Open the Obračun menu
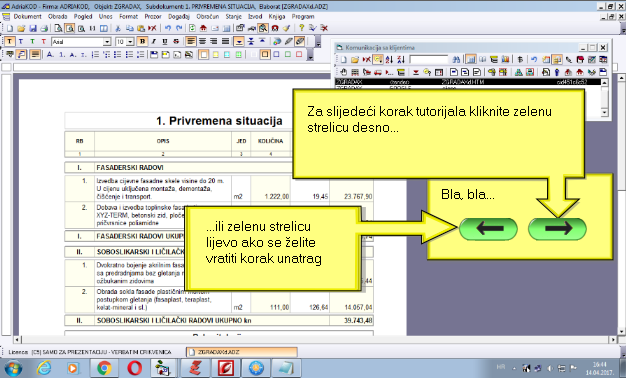Image resolution: width=626 pixels, height=378 pixels. [208, 17]
